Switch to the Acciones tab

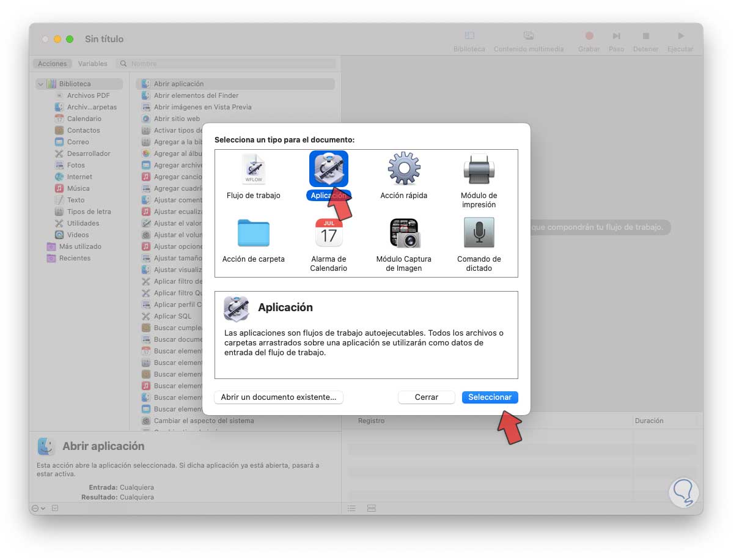pyautogui.click(x=53, y=64)
